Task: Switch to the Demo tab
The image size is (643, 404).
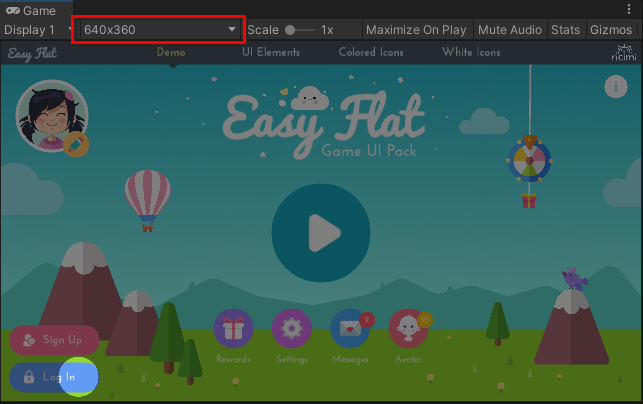Action: [x=171, y=52]
